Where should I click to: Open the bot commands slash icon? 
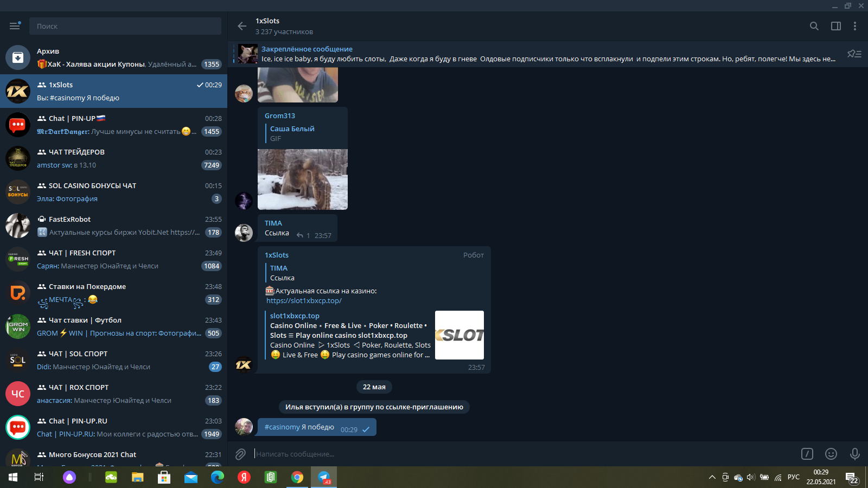pos(807,454)
